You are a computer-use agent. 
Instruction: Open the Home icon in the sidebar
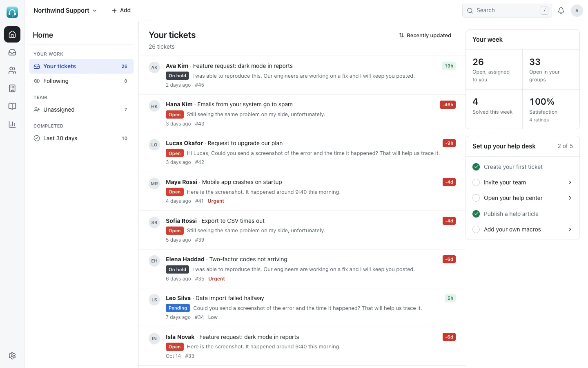click(12, 34)
